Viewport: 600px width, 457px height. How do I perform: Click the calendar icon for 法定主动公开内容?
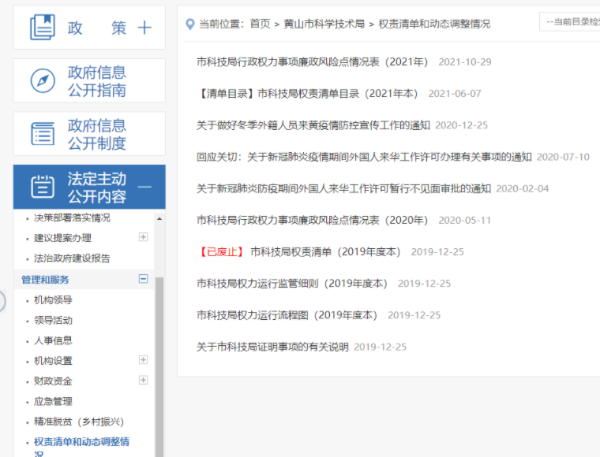[x=43, y=187]
